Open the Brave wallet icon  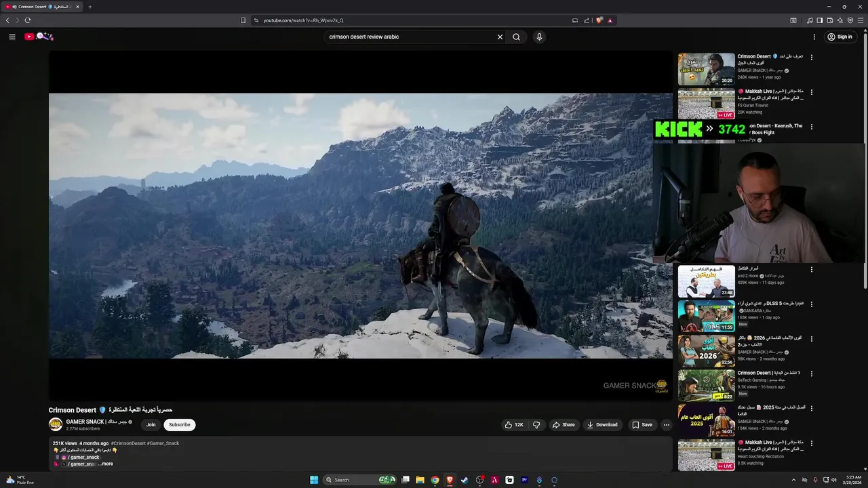click(x=829, y=20)
